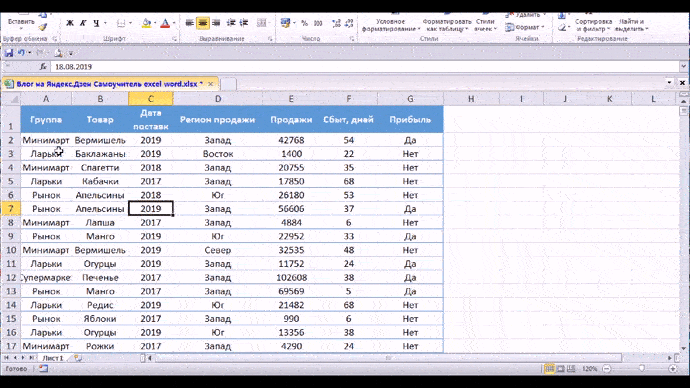Click zoom out minus button
690x388 pixels.
(606, 369)
